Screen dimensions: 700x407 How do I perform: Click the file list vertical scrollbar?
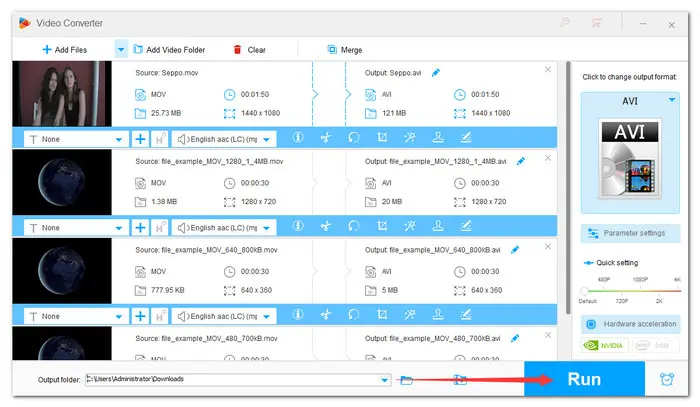click(568, 187)
